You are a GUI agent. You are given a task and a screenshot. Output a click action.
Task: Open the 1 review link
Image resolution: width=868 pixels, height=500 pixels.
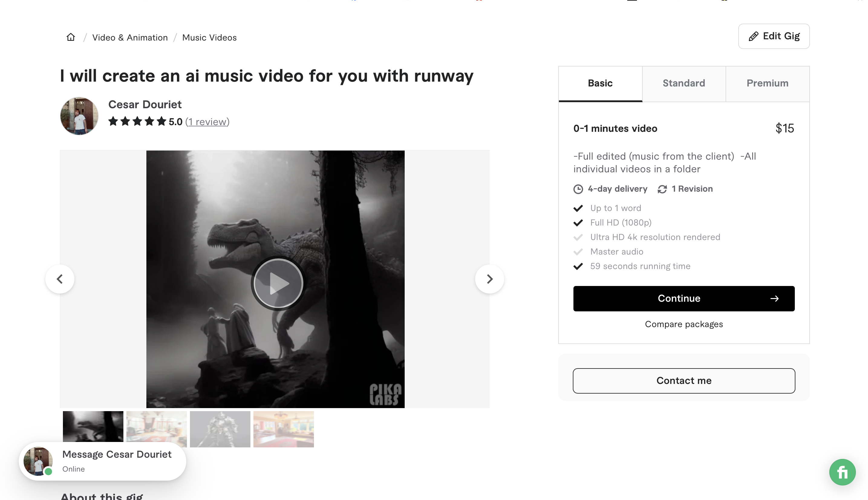pos(207,122)
